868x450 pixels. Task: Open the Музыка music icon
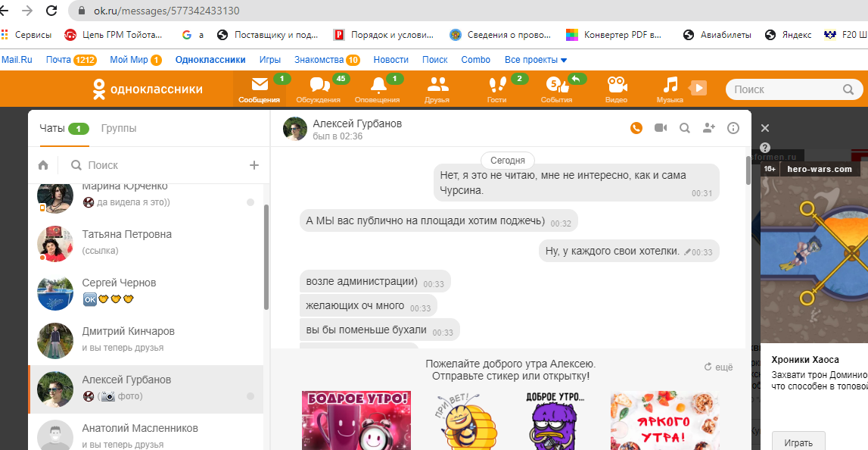pyautogui.click(x=670, y=89)
